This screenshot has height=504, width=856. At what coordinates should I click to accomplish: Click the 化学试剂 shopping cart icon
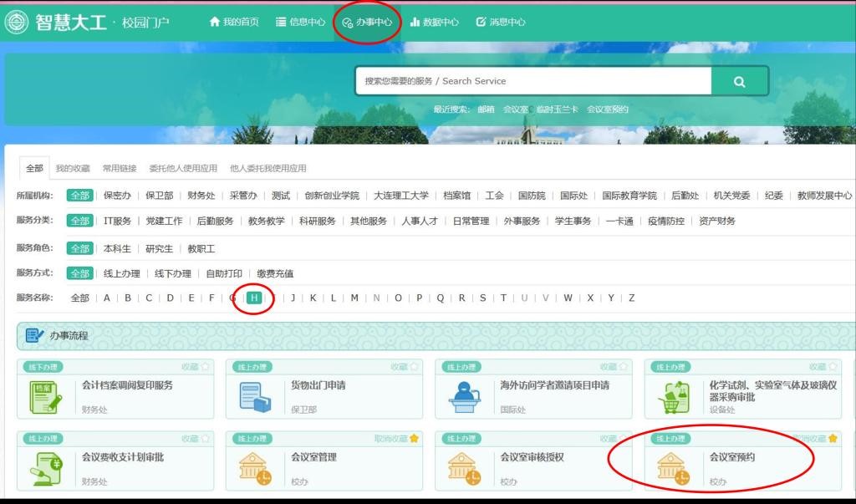tap(673, 396)
